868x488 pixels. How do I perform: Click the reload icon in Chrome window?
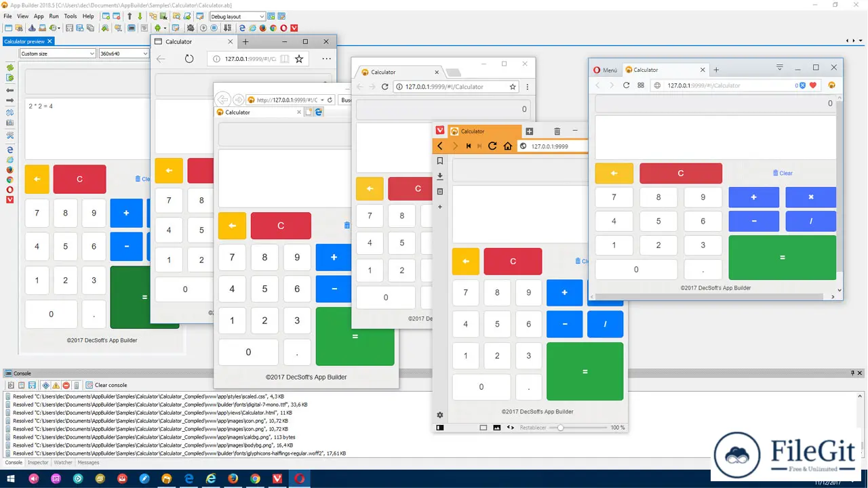tap(385, 87)
